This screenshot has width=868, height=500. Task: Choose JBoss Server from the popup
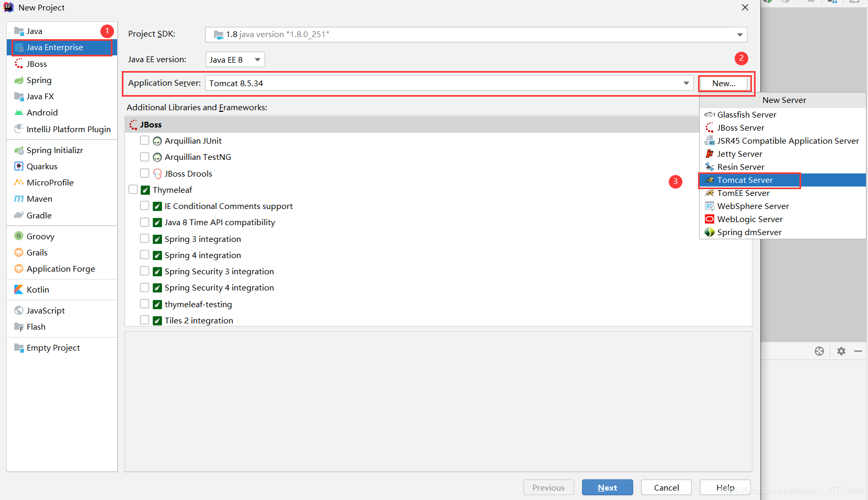pos(782,127)
